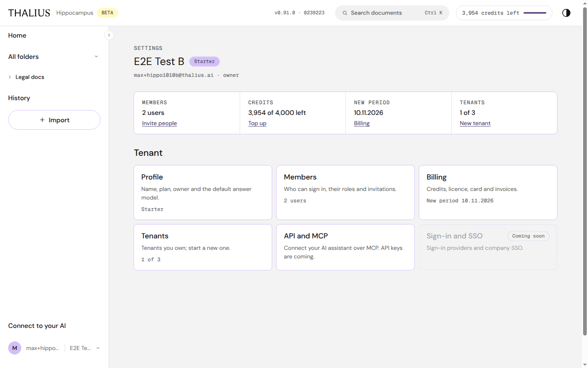Open the Members settings card
Screen dimensions: 588x368
point(345,193)
